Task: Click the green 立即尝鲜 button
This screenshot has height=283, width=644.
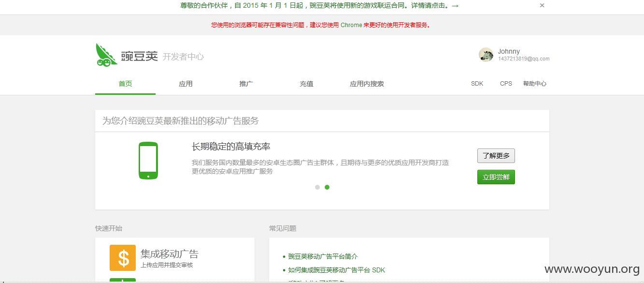Action: 496,177
